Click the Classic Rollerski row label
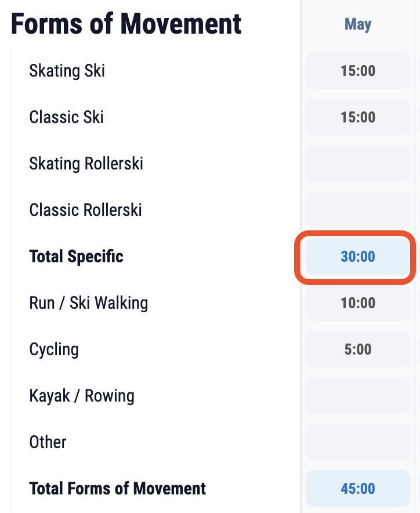 coord(86,210)
